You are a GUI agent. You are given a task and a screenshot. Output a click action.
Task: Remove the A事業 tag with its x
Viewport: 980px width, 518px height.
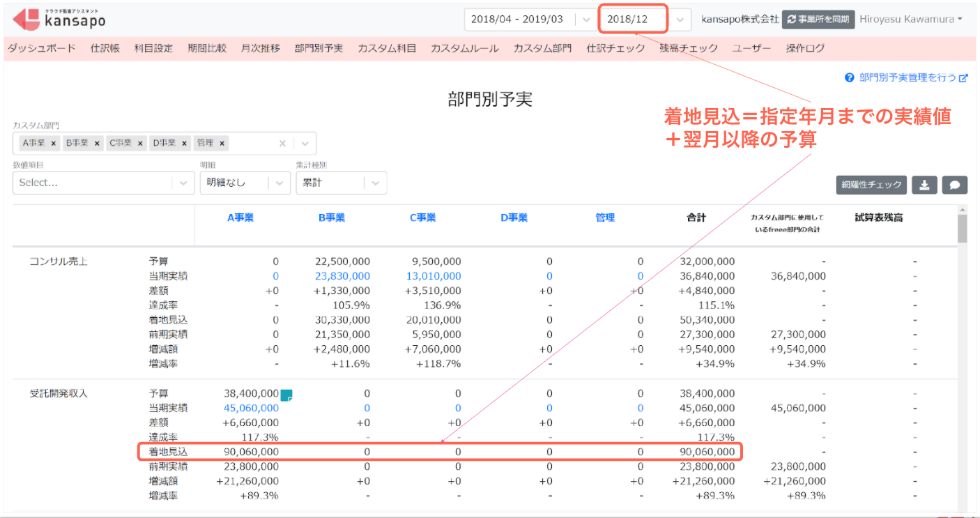(x=54, y=143)
